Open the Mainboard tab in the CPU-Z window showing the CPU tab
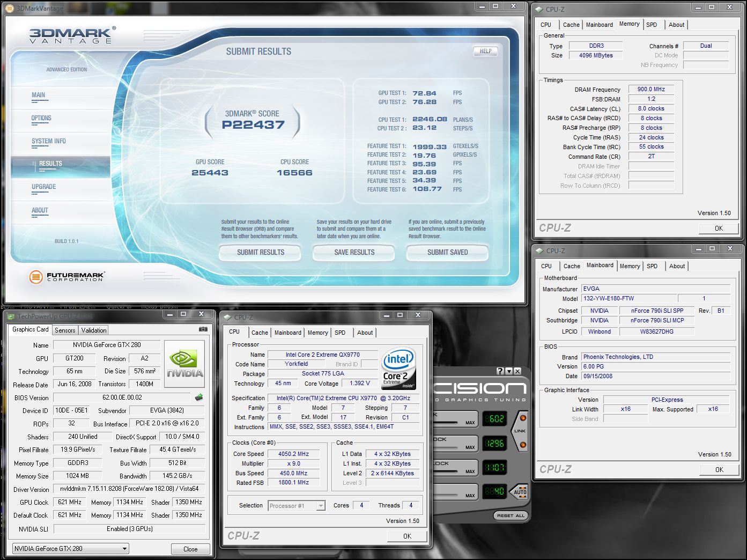The image size is (747, 560). [x=288, y=333]
